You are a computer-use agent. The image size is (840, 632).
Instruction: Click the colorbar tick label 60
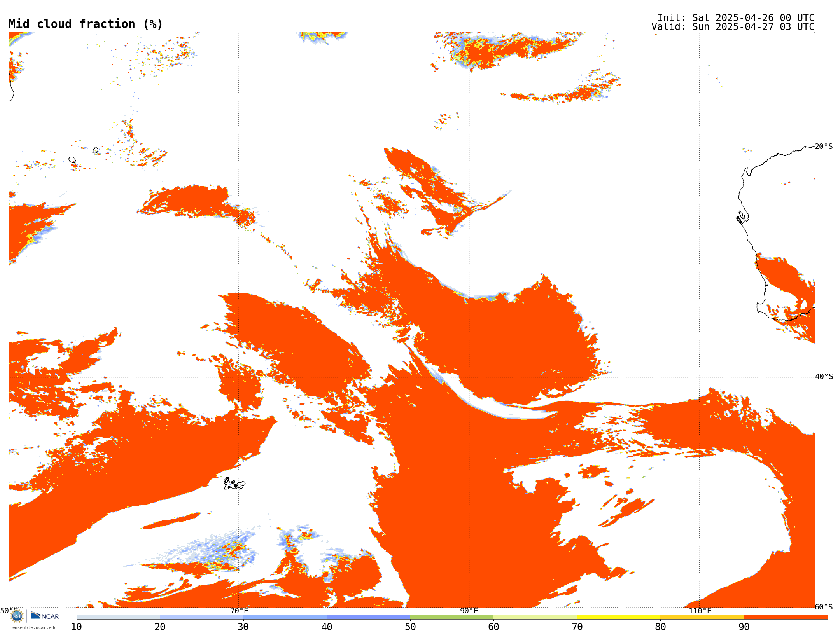pyautogui.click(x=493, y=627)
